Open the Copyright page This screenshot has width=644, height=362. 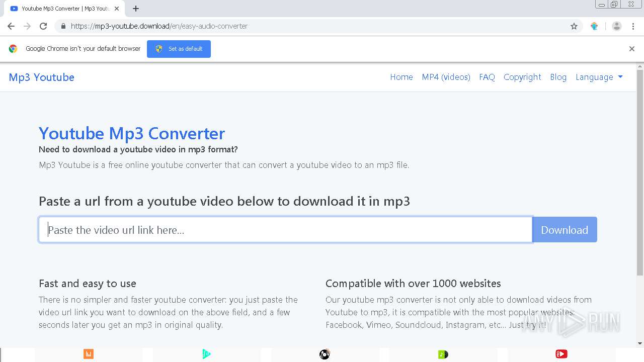point(522,77)
